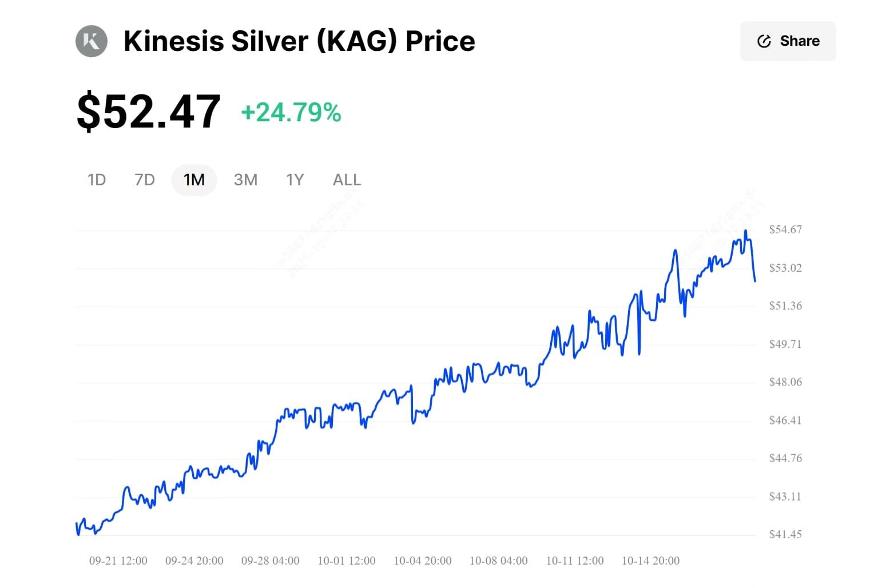Click the Kinesis Silver logo icon
The width and height of the screenshot is (878, 588).
[92, 41]
